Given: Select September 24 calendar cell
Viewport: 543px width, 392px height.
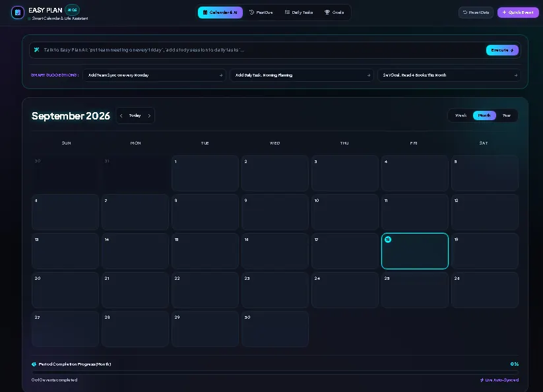Looking at the screenshot, I should [345, 290].
